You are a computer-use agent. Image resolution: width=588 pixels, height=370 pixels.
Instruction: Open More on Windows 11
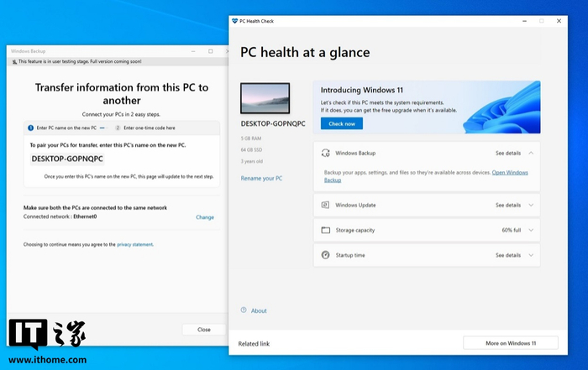(x=511, y=343)
